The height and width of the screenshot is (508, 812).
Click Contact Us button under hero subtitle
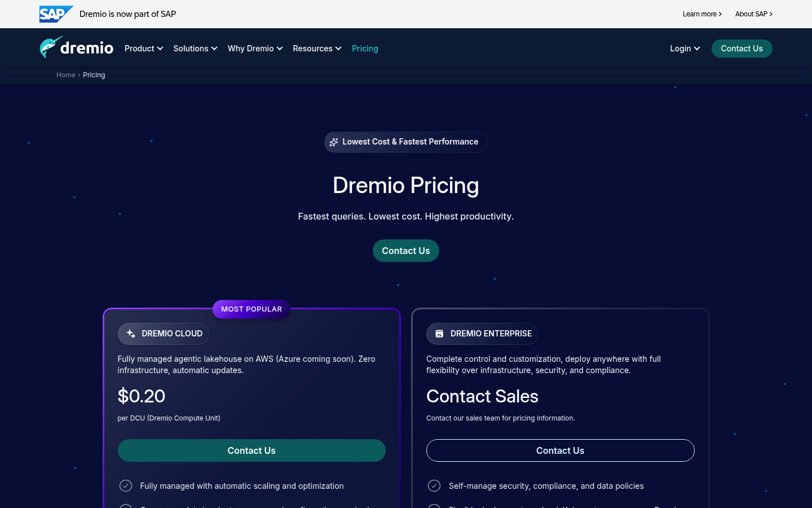[x=406, y=251]
